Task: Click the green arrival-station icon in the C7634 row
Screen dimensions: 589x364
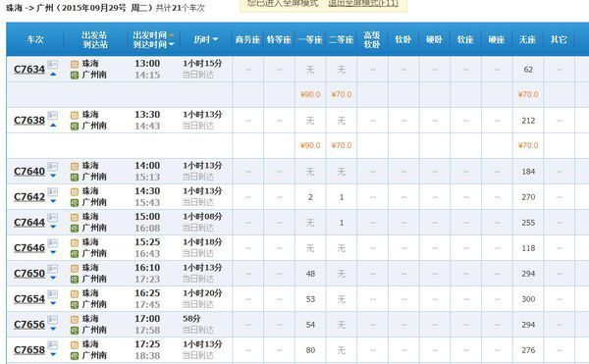Action: click(75, 76)
